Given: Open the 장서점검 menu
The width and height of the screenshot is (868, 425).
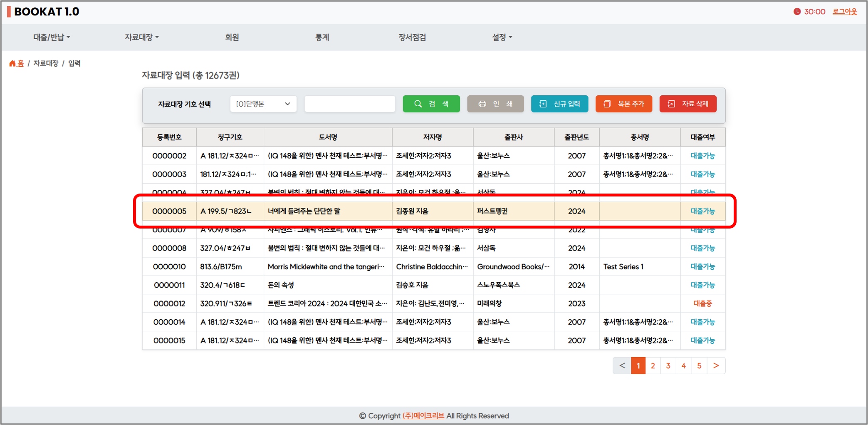Looking at the screenshot, I should click(x=412, y=37).
